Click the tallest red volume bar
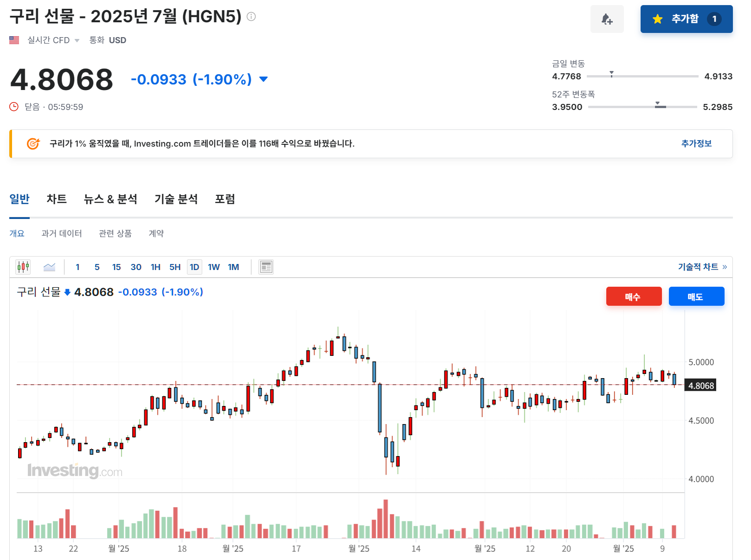Image resolution: width=751 pixels, height=560 pixels. tap(385, 519)
